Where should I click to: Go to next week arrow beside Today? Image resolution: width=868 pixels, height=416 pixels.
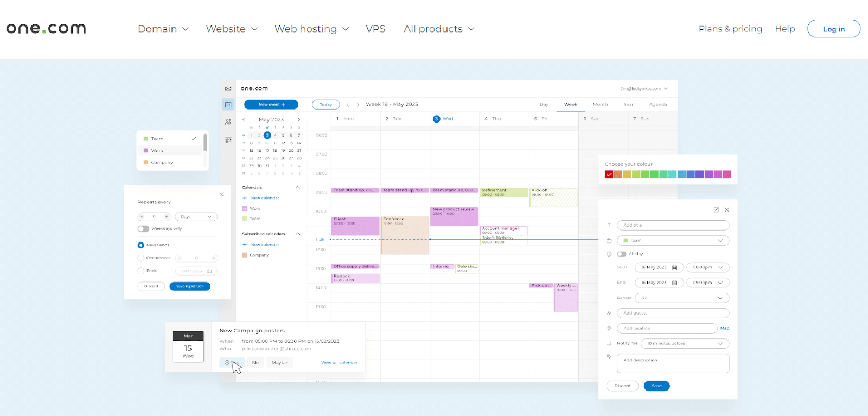(x=358, y=105)
